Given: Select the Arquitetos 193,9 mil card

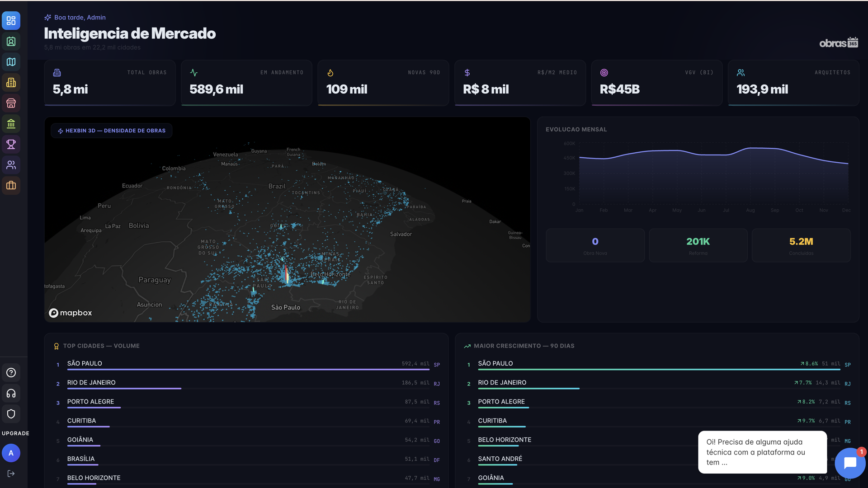Looking at the screenshot, I should [793, 83].
